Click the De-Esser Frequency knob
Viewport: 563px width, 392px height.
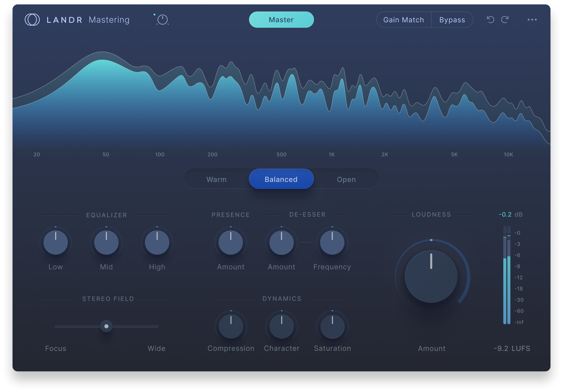click(x=332, y=242)
